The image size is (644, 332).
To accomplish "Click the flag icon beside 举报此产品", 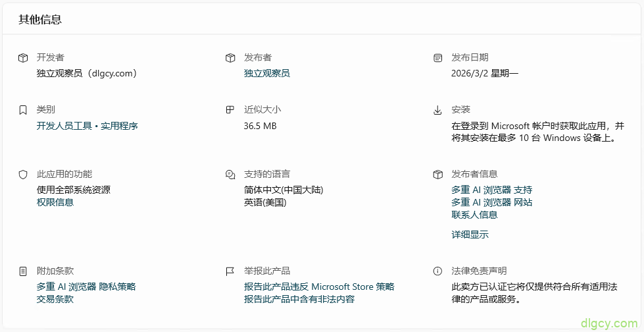I will [x=230, y=271].
